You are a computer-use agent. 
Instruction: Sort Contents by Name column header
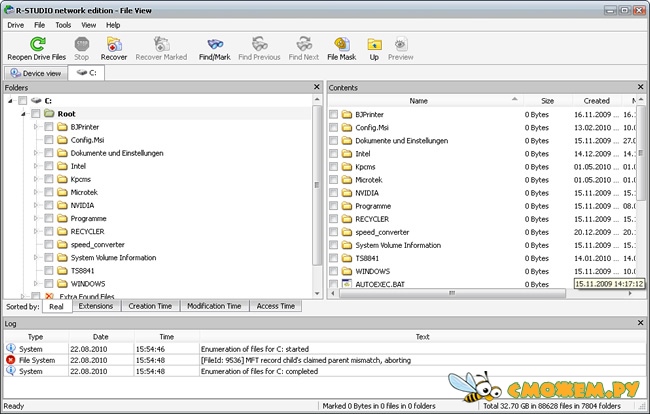(425, 101)
